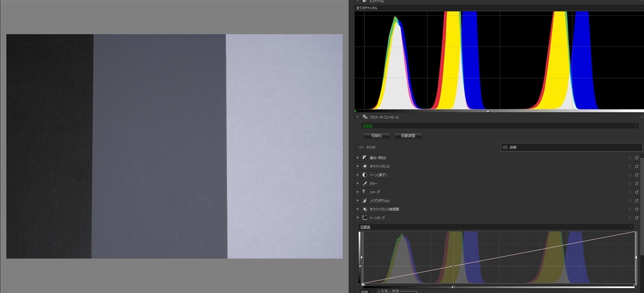
Task: Click the dark gray strip in preview image
Action: pyautogui.click(x=159, y=146)
